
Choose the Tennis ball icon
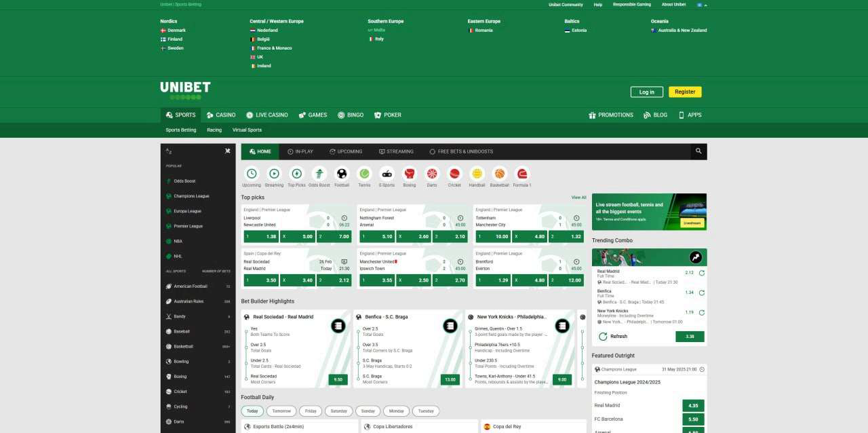click(x=364, y=174)
